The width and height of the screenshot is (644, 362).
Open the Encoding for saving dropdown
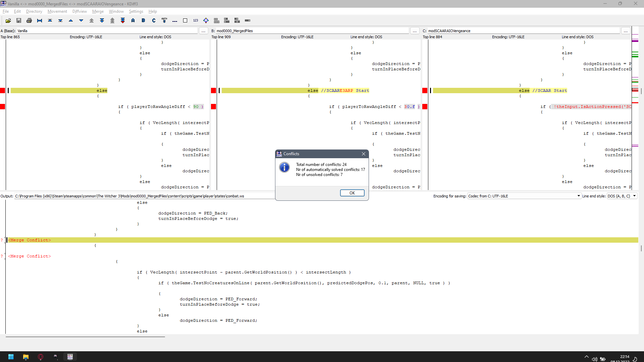[524, 196]
